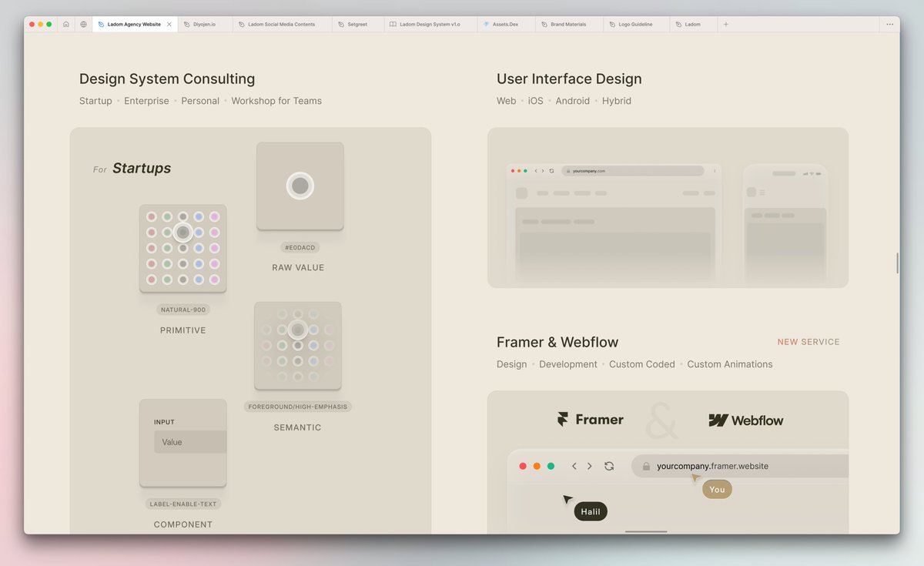
Task: Click the NEW SERVICE label
Action: coord(808,342)
